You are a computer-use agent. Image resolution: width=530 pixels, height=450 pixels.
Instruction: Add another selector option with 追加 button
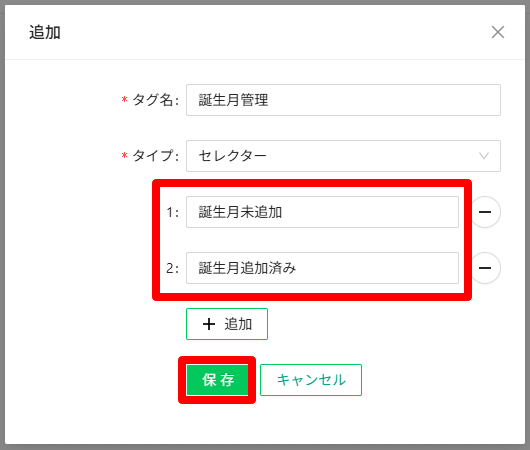tap(227, 324)
